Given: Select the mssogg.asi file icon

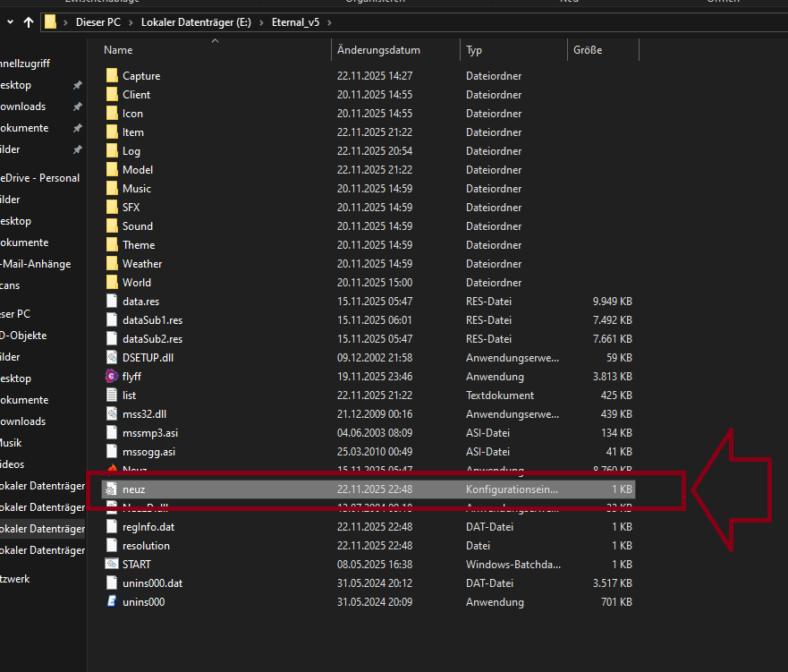Looking at the screenshot, I should click(x=112, y=451).
